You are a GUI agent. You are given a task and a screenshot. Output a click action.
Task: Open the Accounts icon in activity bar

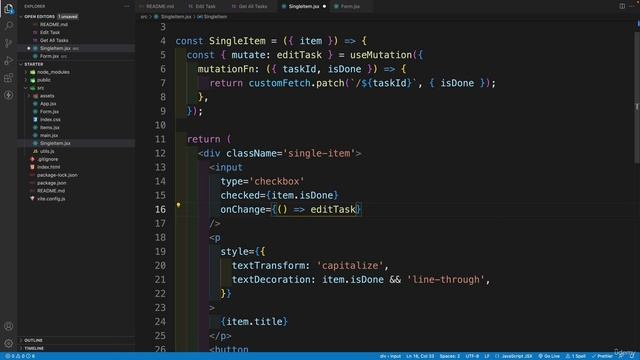pyautogui.click(x=8, y=326)
